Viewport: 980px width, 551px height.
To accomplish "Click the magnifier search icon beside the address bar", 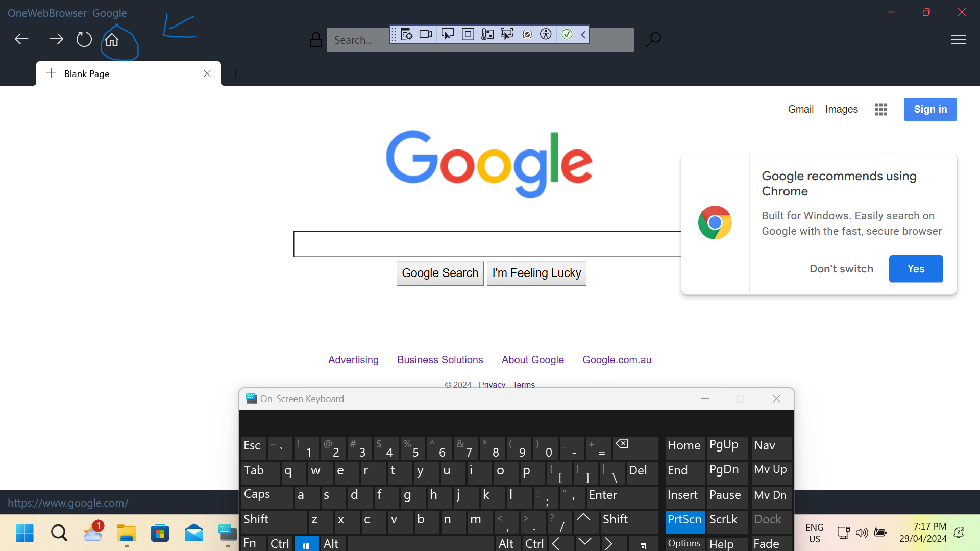I will pos(653,39).
